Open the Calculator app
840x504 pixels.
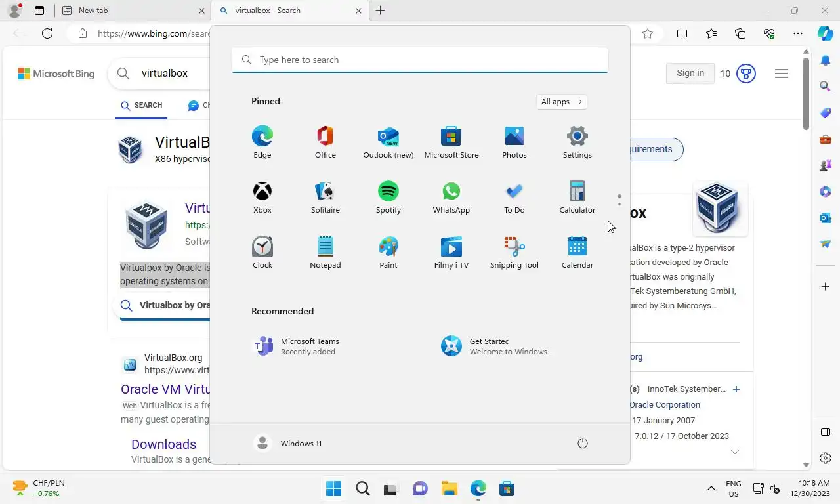(577, 198)
